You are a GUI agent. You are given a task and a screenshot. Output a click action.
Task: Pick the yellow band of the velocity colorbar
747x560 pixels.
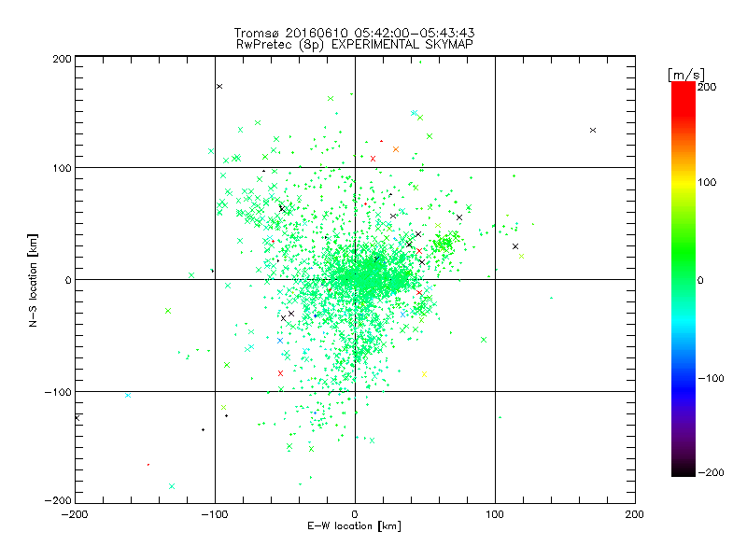pyautogui.click(x=684, y=183)
